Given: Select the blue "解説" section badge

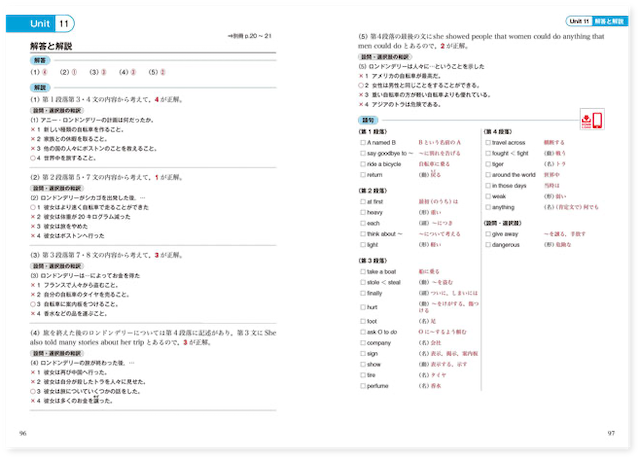Looking at the screenshot, I should pyautogui.click(x=40, y=87).
